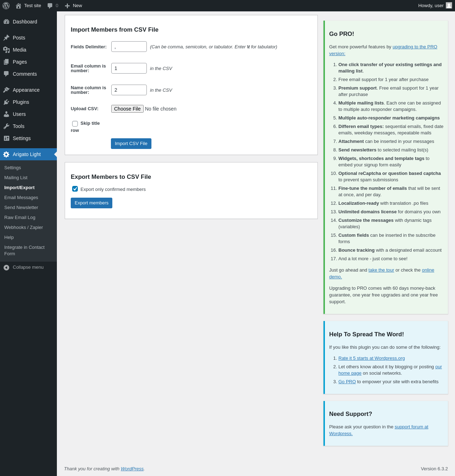The width and height of the screenshot is (455, 476).
Task: Click the Appearance menu label
Action: (x=26, y=90)
